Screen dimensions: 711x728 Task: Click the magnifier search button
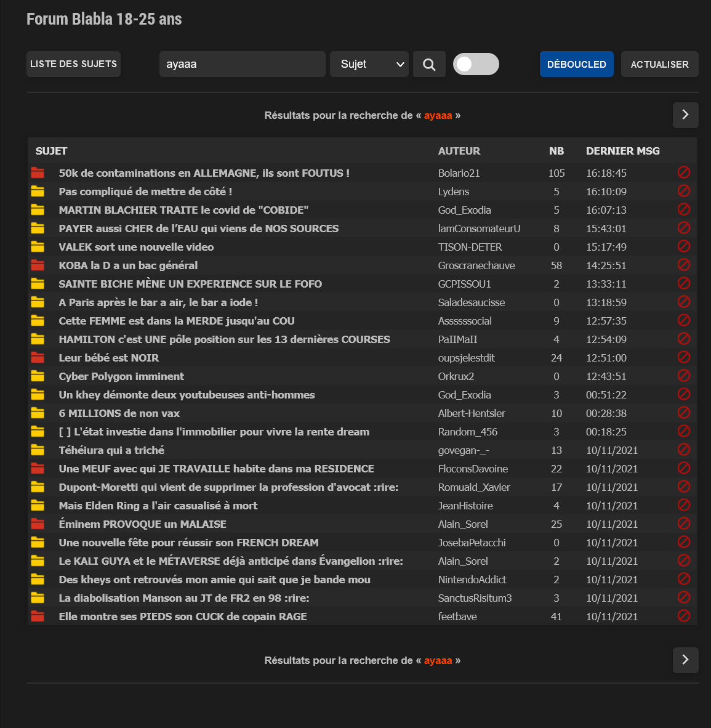[429, 64]
